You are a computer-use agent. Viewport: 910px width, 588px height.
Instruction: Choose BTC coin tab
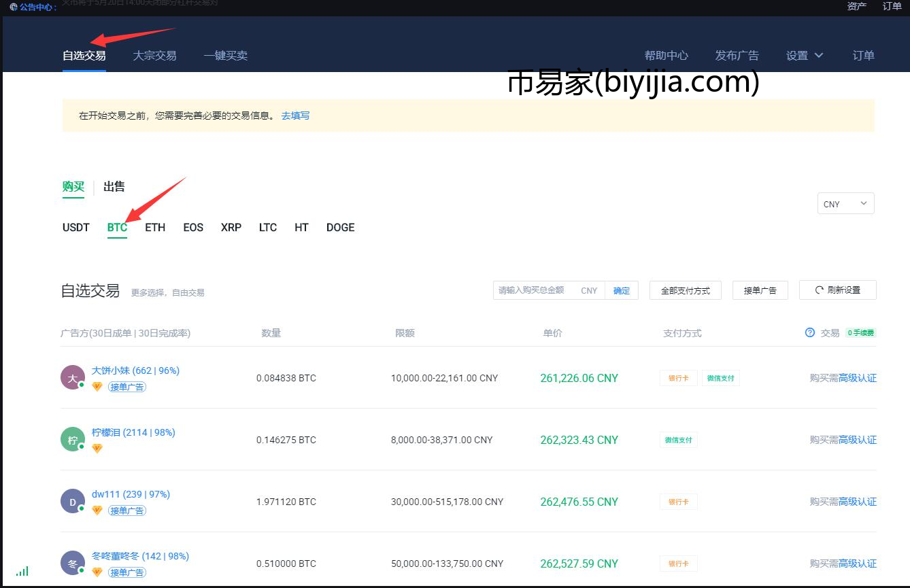[x=117, y=228]
